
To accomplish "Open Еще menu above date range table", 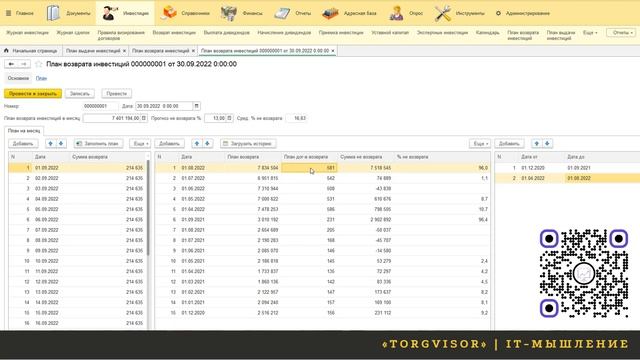I will point(480,144).
